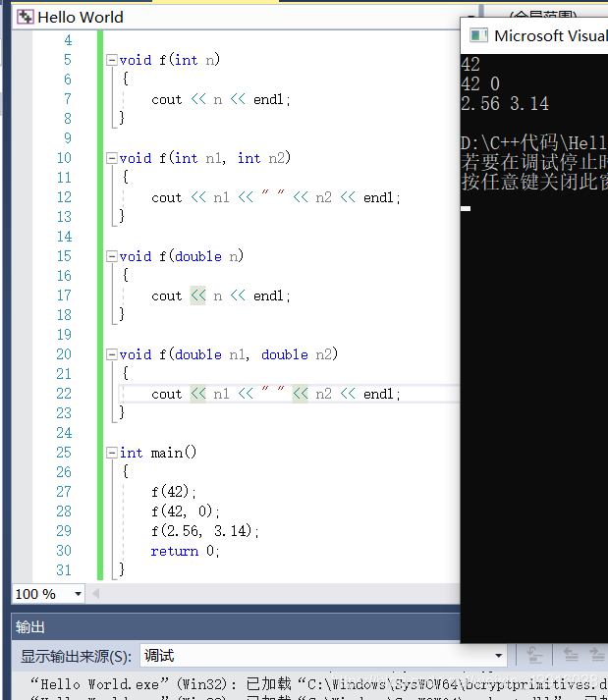Click the go to previous message icon
Screen dimensions: 608x700
pos(571,656)
